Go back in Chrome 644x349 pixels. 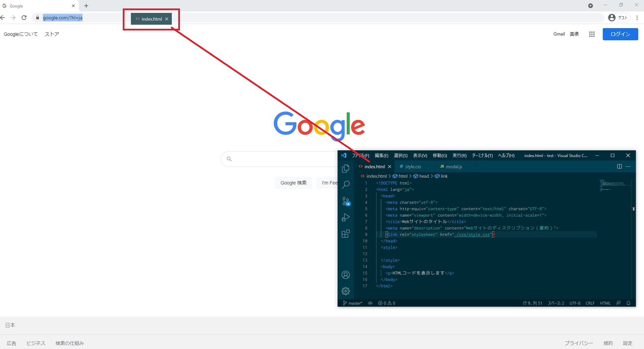click(3, 18)
